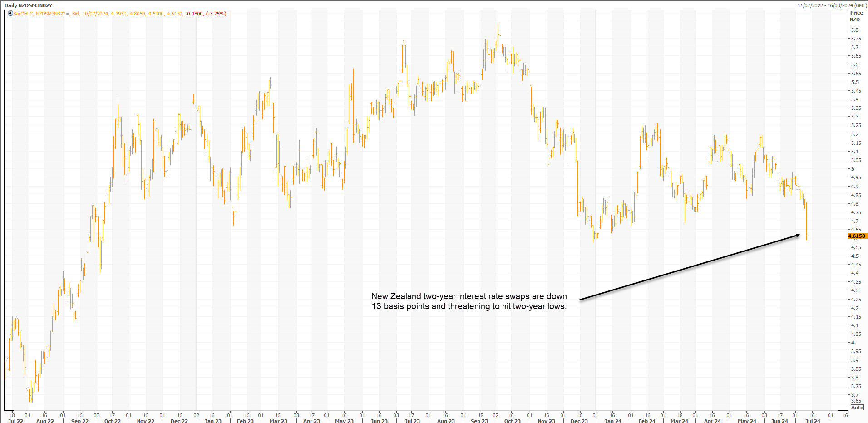Click the Oct 23 month label
The height and width of the screenshot is (423, 868).
(513, 421)
